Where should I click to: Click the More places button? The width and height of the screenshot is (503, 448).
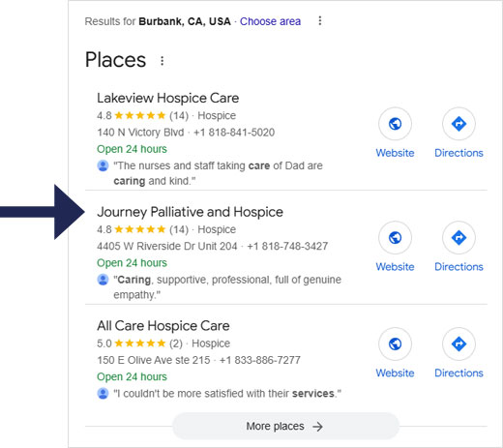[x=286, y=426]
